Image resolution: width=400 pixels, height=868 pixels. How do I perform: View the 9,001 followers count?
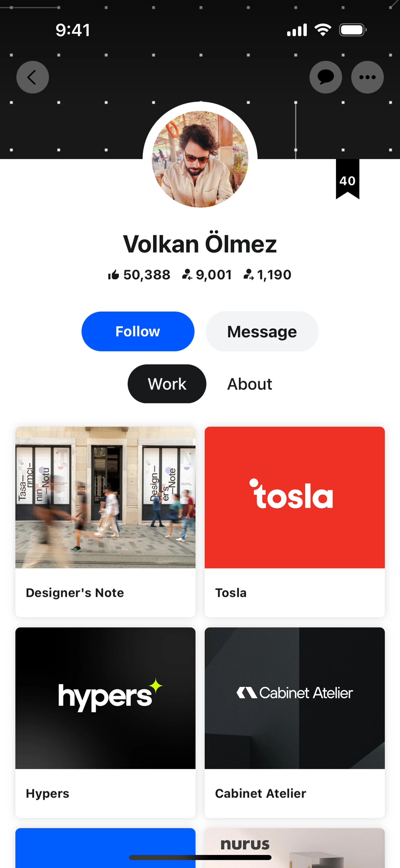207,275
